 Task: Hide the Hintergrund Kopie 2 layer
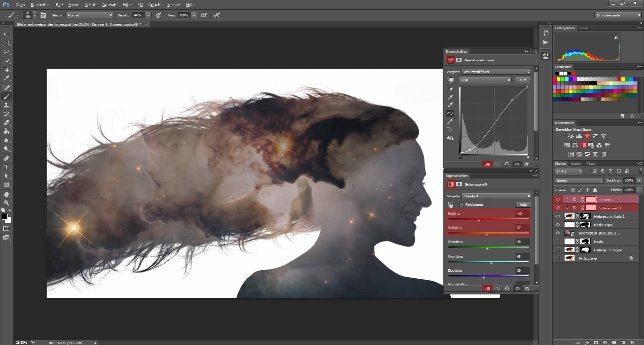558,216
